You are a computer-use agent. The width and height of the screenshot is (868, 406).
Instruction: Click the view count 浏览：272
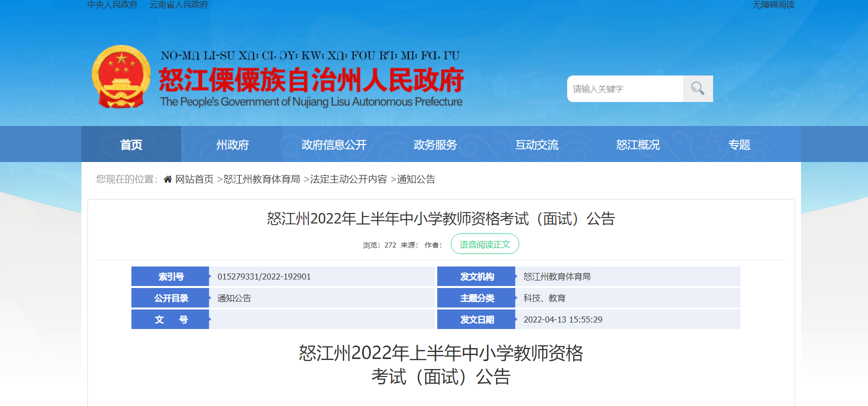[379, 245]
